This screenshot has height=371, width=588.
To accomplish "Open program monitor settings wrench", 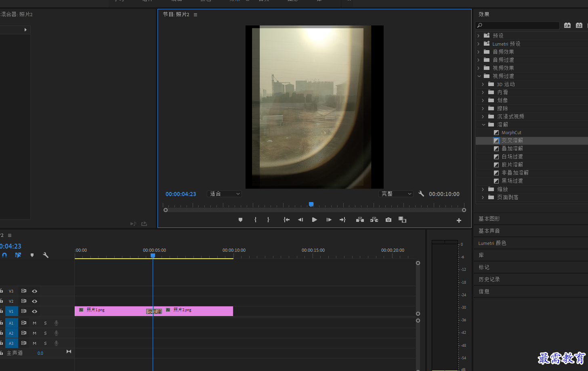I will (421, 194).
